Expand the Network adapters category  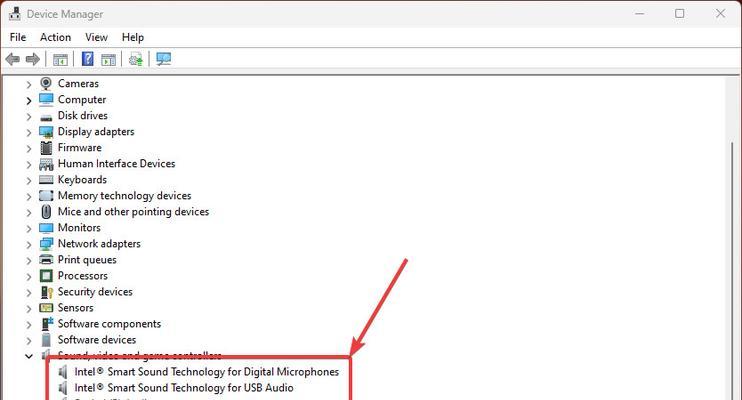[x=29, y=245]
